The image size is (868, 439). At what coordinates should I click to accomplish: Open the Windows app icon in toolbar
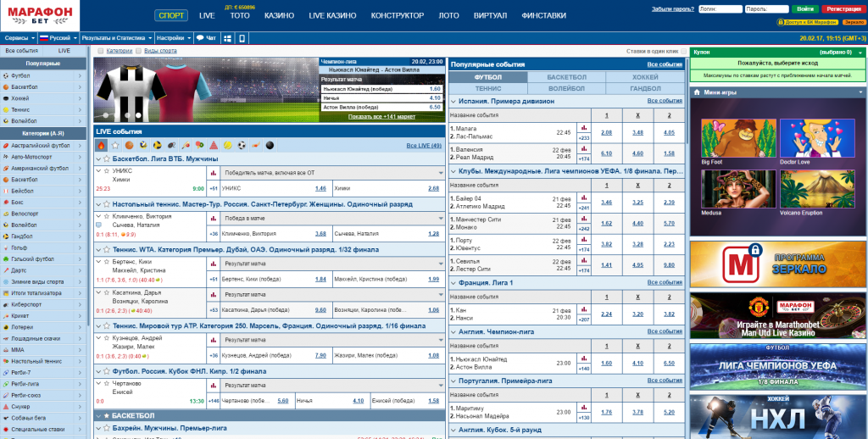coord(227,38)
